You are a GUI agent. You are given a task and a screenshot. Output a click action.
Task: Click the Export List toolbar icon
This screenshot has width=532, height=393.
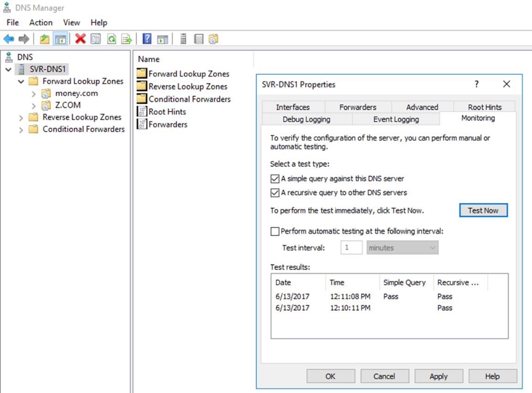tap(127, 39)
